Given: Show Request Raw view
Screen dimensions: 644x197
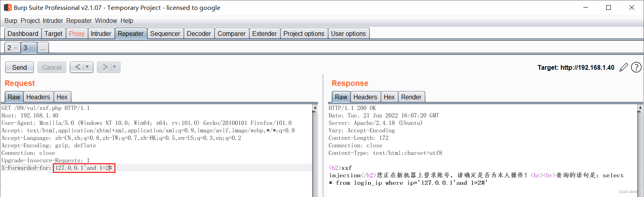Looking at the screenshot, I should (x=14, y=97).
